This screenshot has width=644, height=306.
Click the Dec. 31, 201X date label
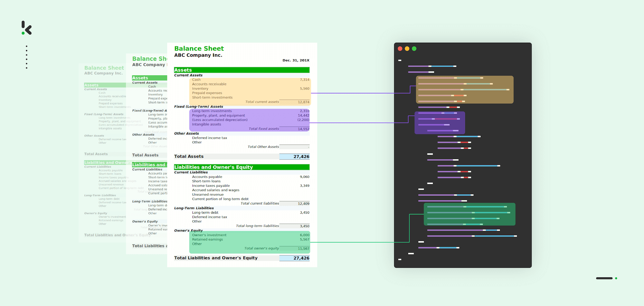(296, 60)
